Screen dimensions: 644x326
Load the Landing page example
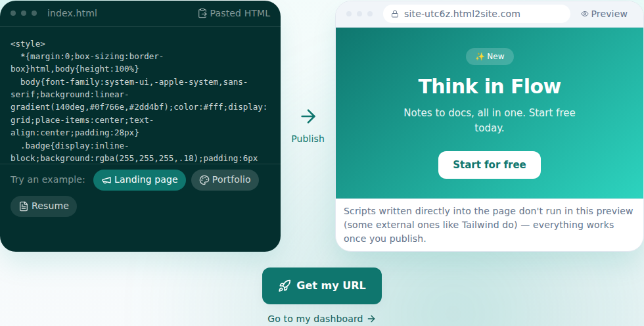(139, 180)
